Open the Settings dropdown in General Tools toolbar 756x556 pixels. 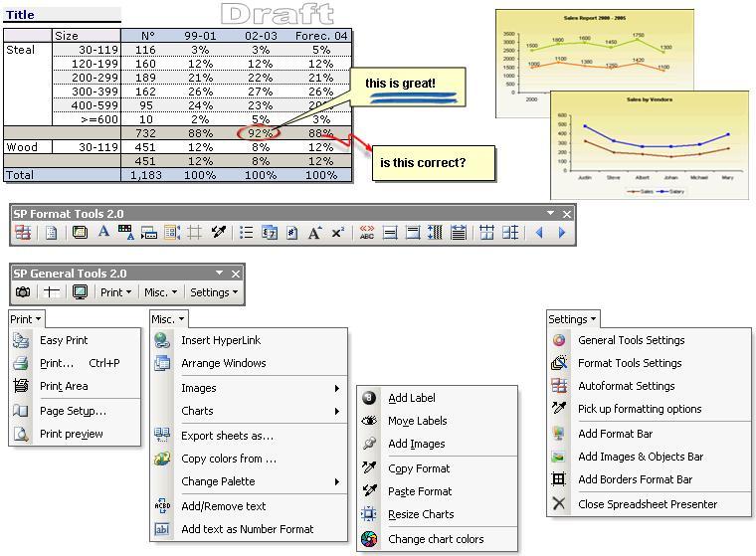(x=214, y=292)
